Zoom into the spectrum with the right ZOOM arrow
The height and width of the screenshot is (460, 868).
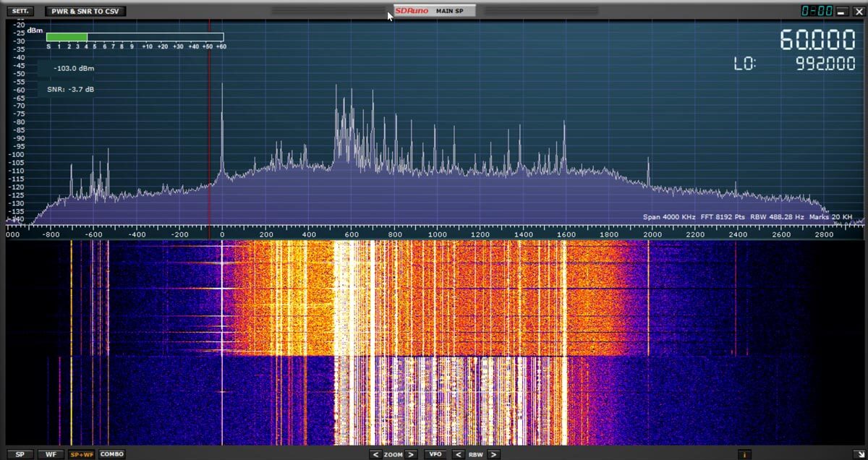(x=411, y=454)
